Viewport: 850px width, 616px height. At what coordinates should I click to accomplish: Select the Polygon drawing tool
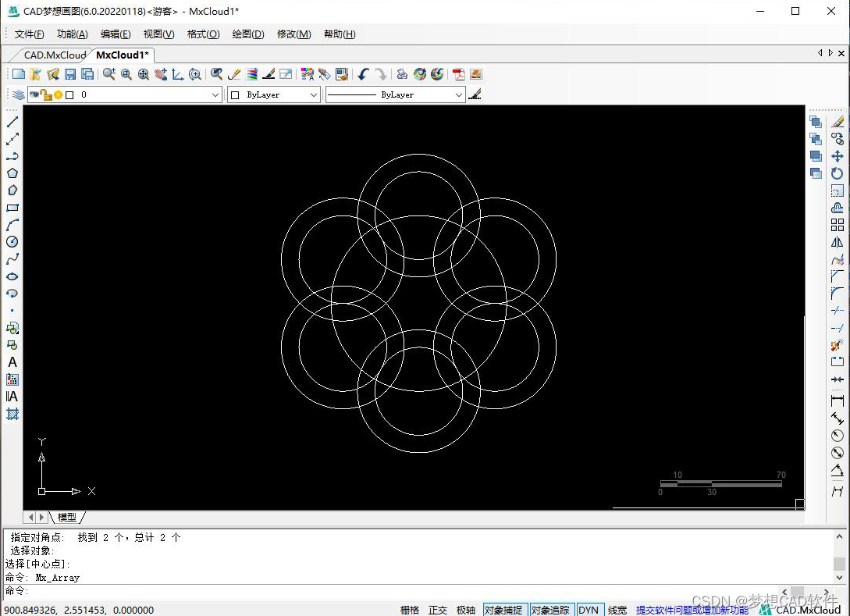click(12, 173)
